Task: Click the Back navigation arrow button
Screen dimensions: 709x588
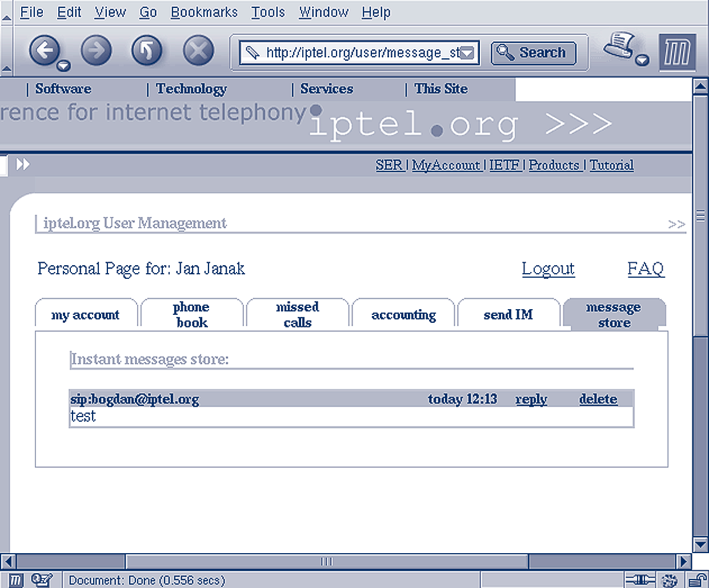Action: 44,51
